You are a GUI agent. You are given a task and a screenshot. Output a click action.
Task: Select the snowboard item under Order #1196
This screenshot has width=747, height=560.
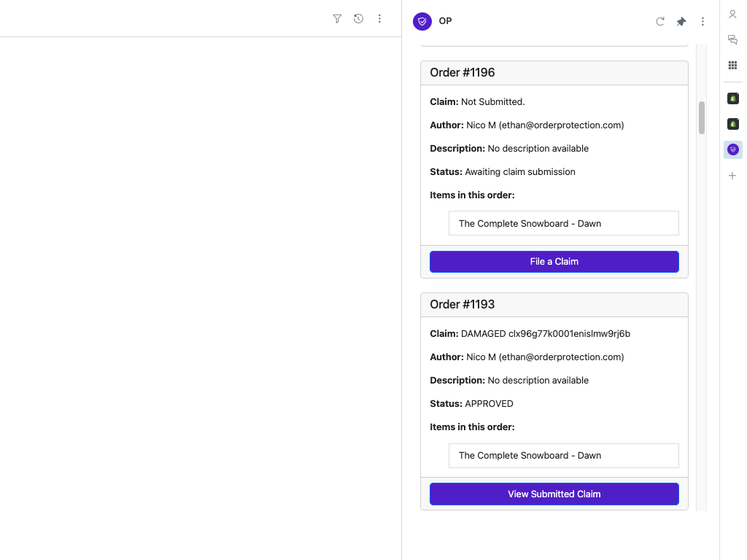click(x=563, y=224)
